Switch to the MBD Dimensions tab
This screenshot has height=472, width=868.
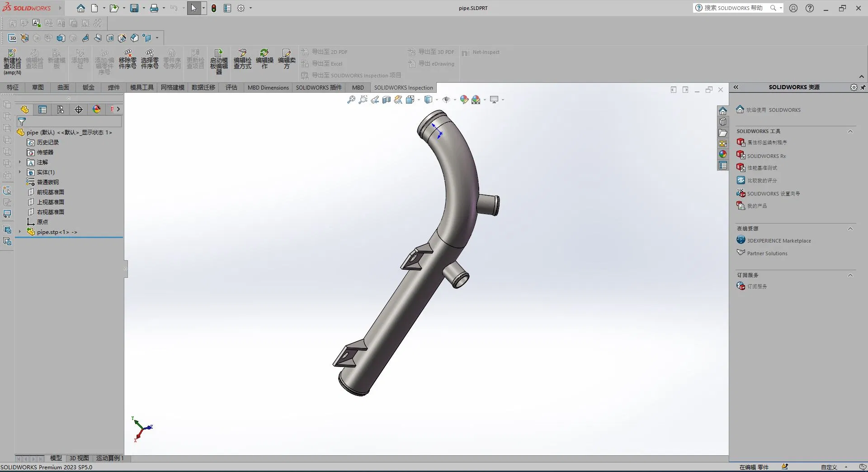(x=268, y=88)
